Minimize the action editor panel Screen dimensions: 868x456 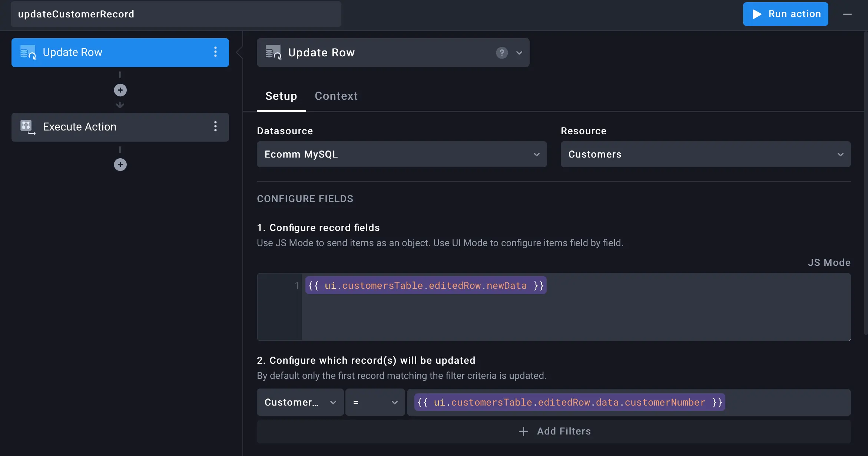click(847, 14)
